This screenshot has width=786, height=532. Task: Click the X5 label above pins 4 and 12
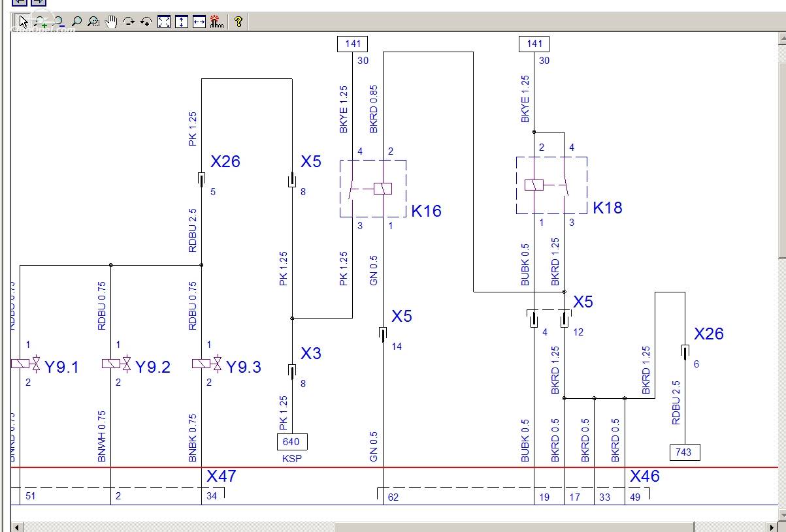click(x=583, y=302)
